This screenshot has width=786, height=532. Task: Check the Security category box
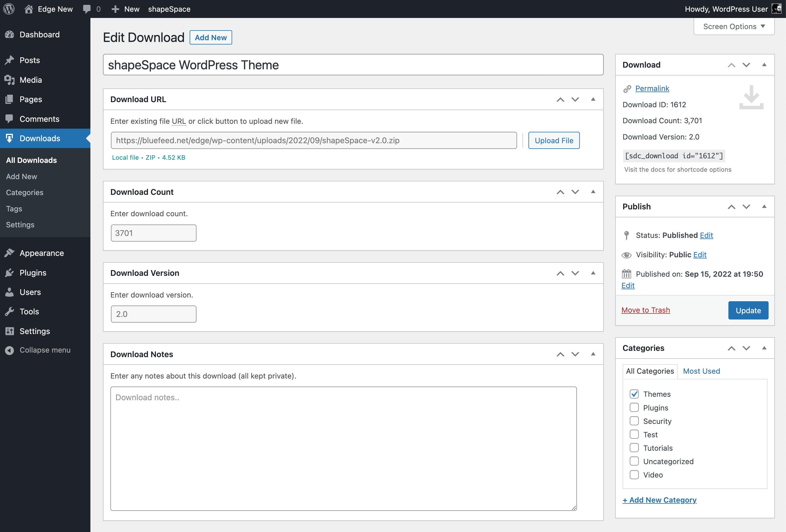point(634,421)
